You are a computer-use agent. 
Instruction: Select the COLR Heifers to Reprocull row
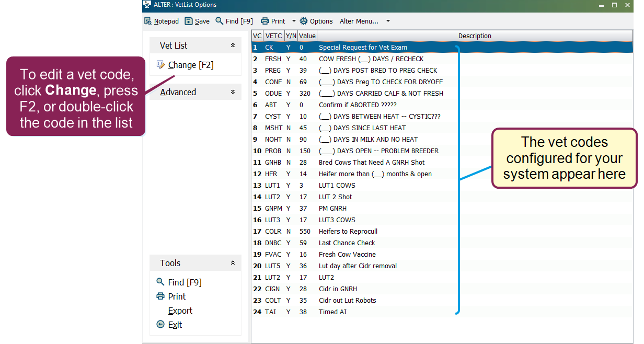pyautogui.click(x=442, y=232)
